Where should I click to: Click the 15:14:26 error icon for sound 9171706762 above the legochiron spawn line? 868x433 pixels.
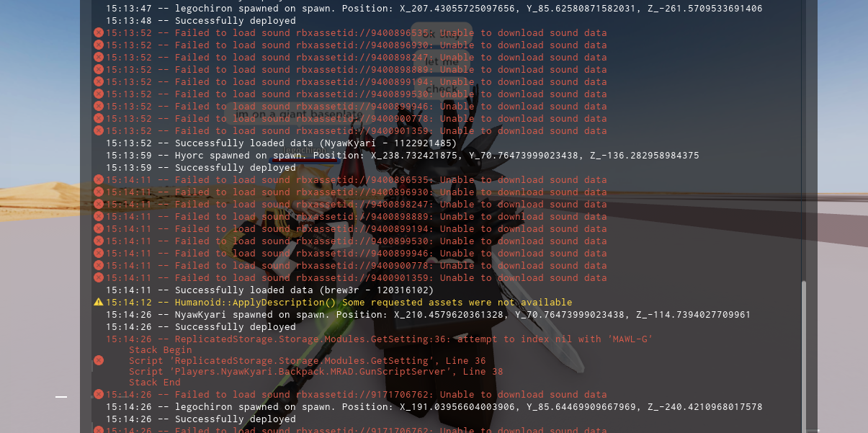click(99, 394)
